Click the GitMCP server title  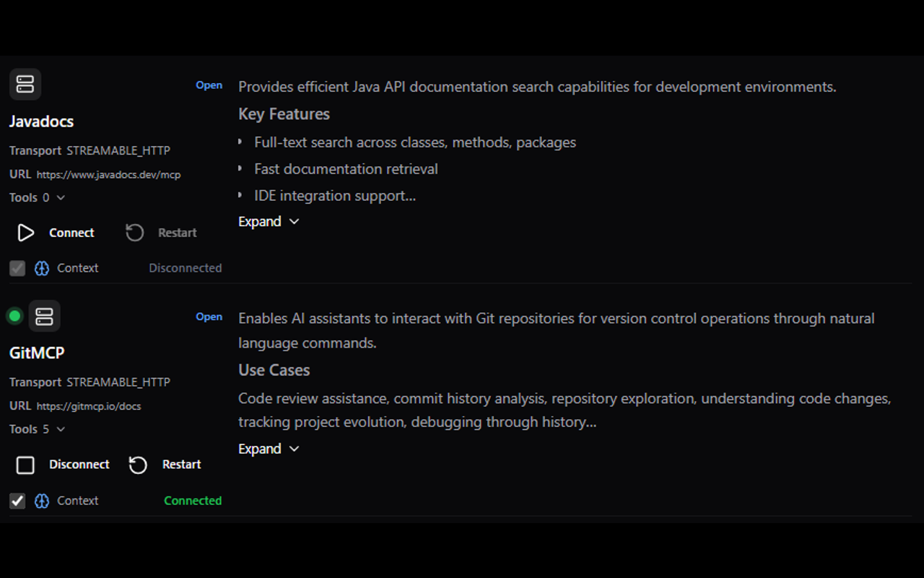pos(37,353)
